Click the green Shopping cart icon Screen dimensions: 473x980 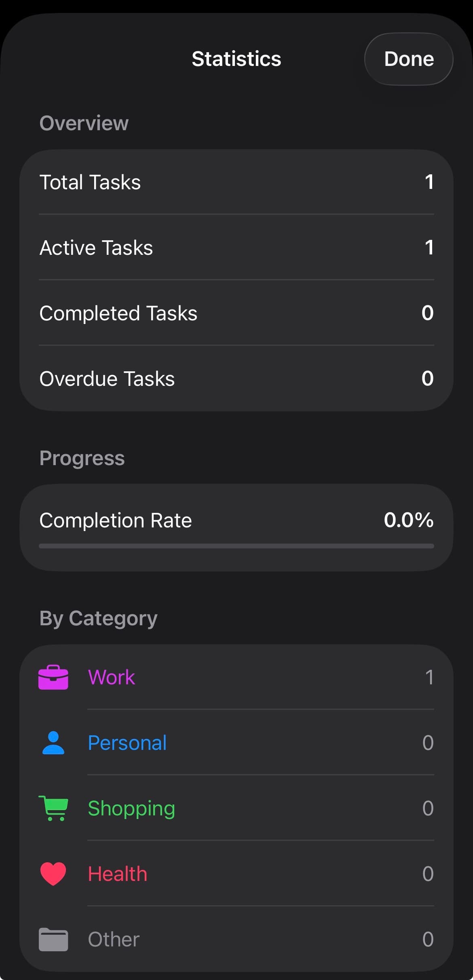53,808
